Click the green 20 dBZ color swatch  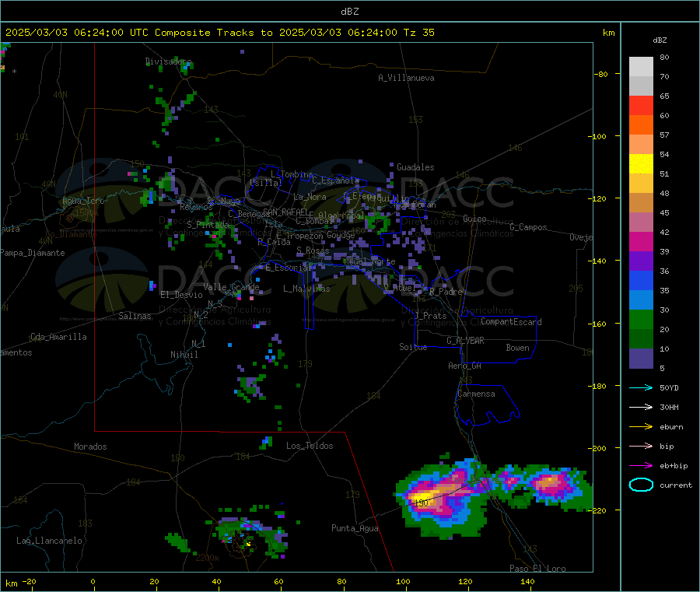click(641, 319)
